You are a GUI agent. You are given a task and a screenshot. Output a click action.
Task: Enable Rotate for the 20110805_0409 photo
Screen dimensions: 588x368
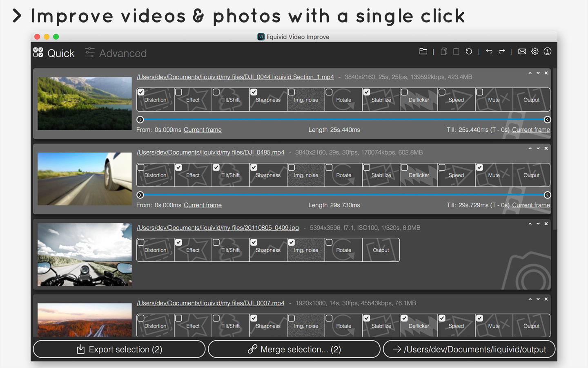click(329, 242)
